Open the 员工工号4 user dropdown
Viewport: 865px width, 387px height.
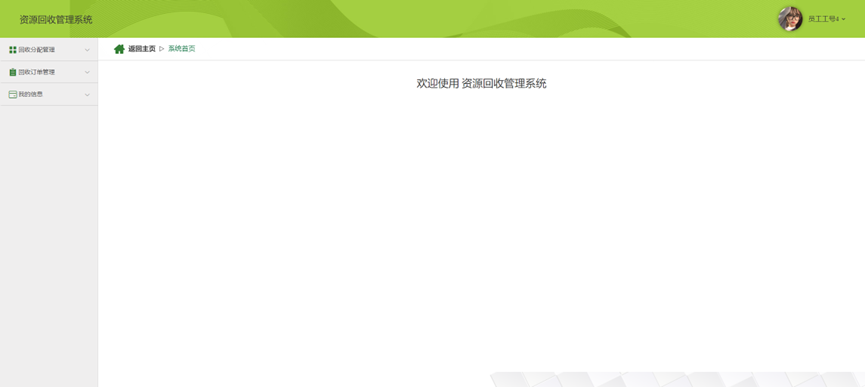click(826, 19)
